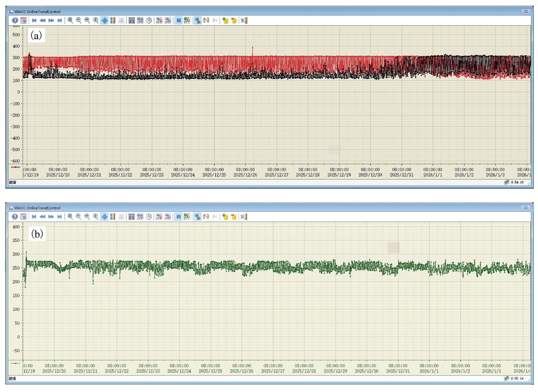Pause trend updating in the top window

178,20
